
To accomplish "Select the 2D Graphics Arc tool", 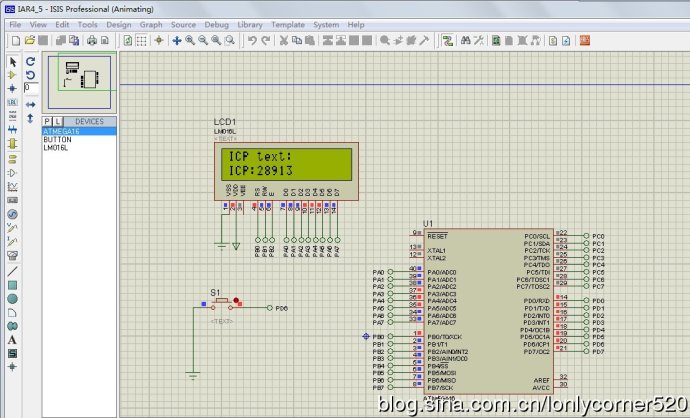I will pyautogui.click(x=12, y=312).
